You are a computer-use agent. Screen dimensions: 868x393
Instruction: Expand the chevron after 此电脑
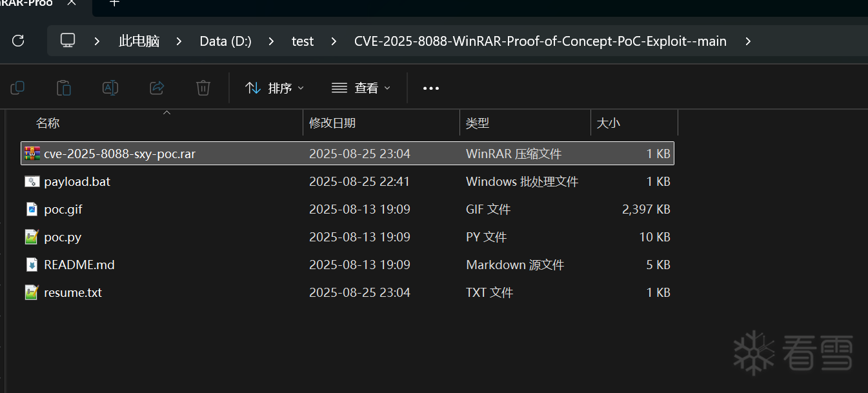click(180, 41)
